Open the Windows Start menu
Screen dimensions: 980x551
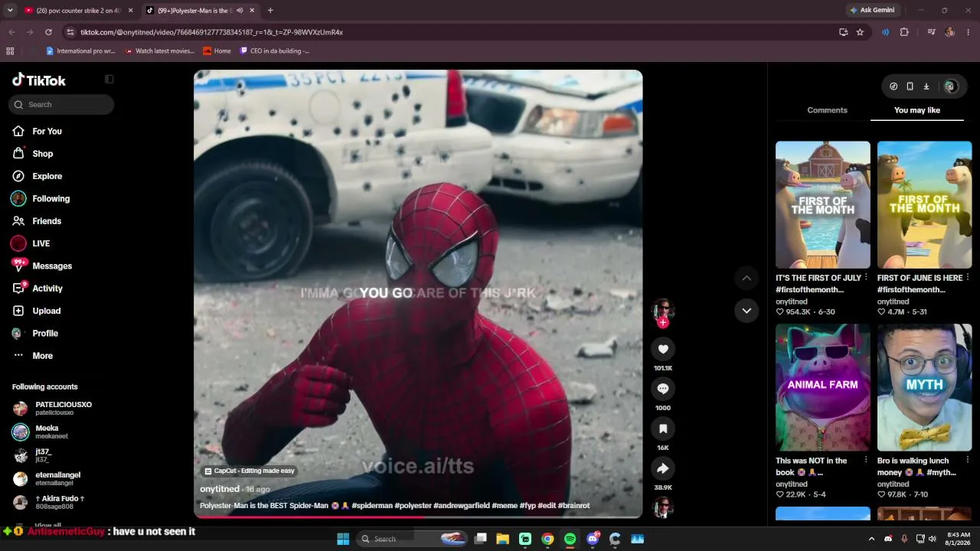[x=343, y=539]
